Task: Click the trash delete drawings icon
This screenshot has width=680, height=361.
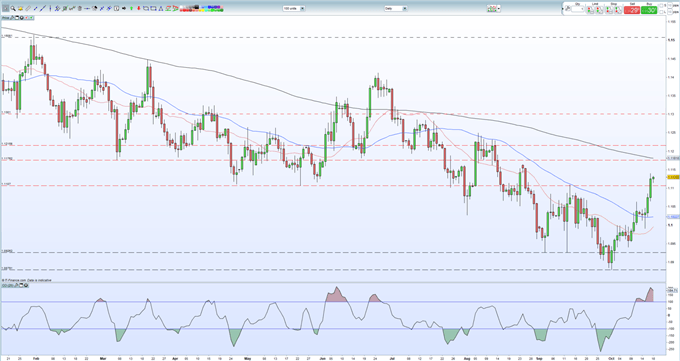Action: point(79,9)
